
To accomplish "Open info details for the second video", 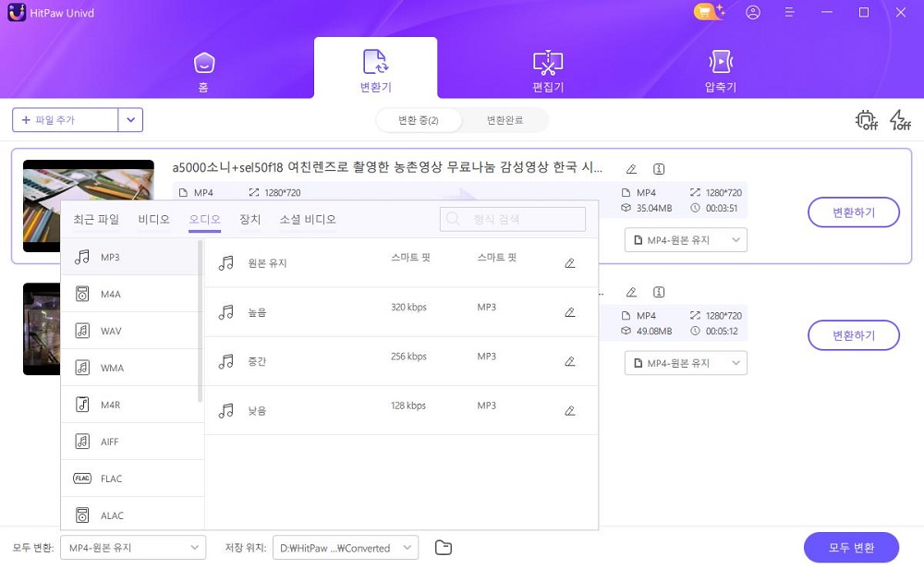I will tap(658, 291).
